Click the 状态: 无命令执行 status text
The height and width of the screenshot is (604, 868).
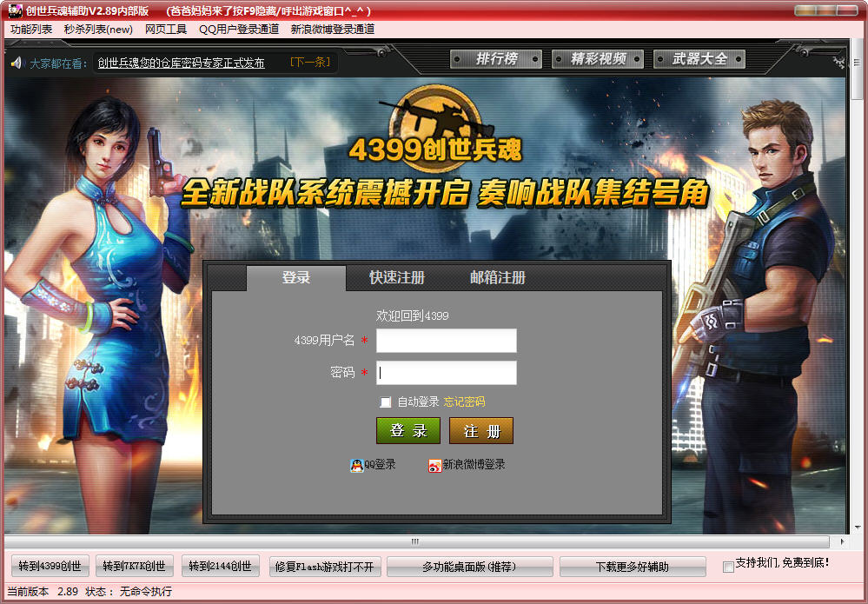[x=129, y=591]
